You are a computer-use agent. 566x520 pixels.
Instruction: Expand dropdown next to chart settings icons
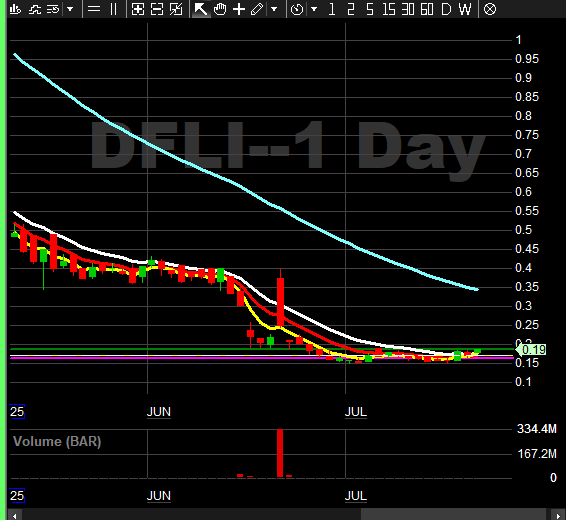(x=70, y=9)
